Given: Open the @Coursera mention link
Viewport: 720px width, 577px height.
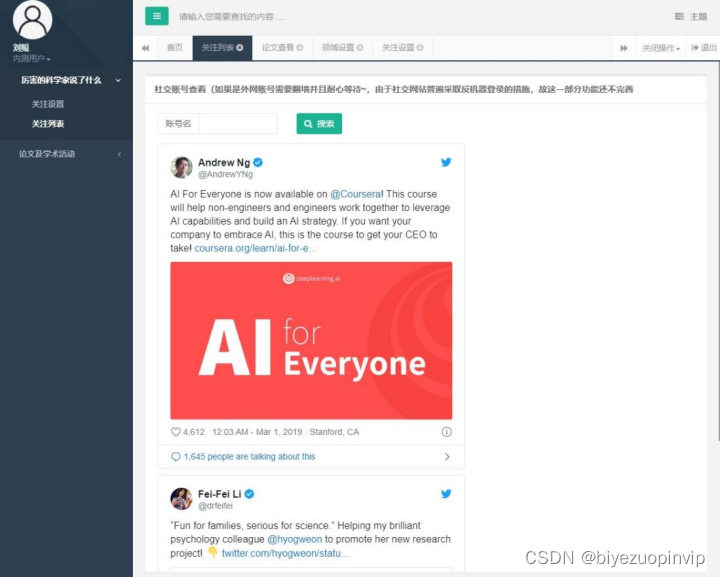Looking at the screenshot, I should click(x=356, y=194).
